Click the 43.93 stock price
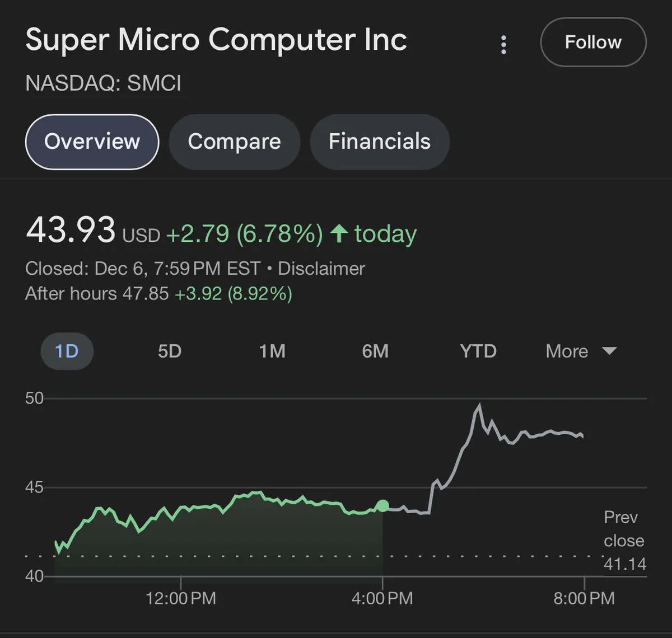Viewport: 672px width, 638px height. tap(71, 230)
